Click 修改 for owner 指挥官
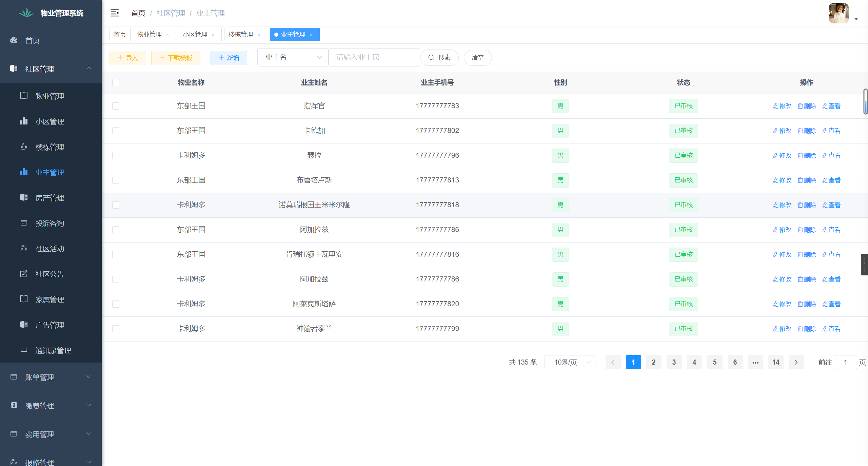 (x=782, y=106)
